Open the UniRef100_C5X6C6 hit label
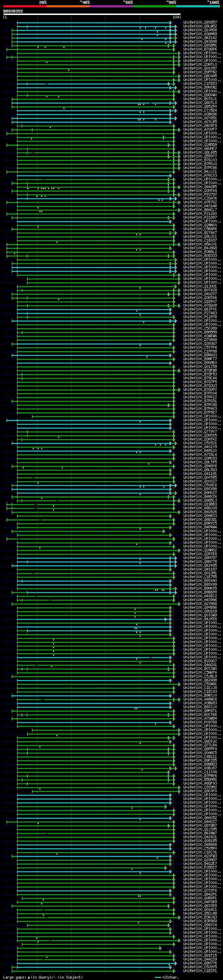 pos(200,485)
